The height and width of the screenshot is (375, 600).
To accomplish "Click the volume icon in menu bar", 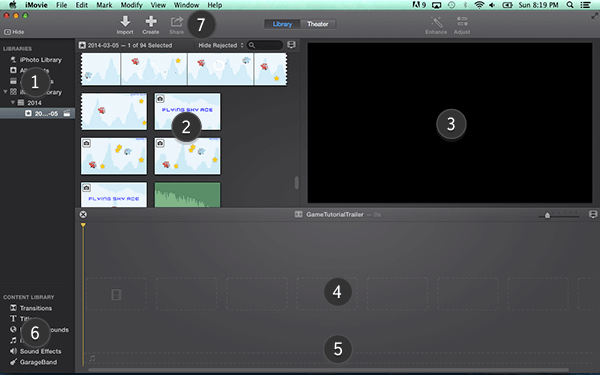I will tap(492, 5).
